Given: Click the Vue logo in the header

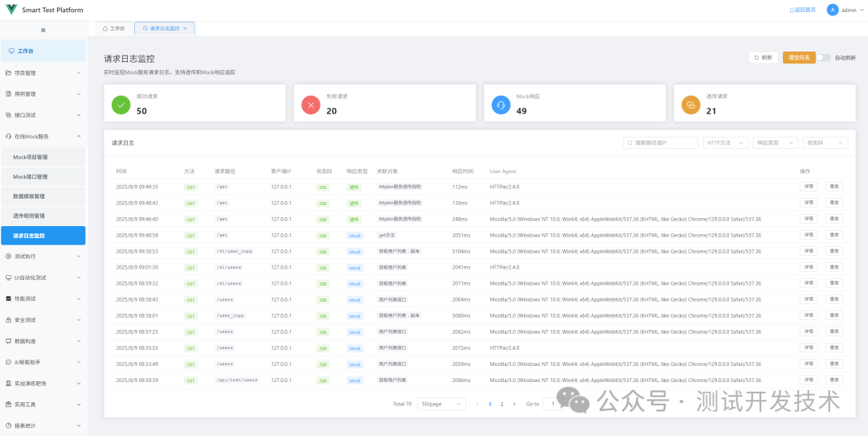Looking at the screenshot, I should [11, 10].
